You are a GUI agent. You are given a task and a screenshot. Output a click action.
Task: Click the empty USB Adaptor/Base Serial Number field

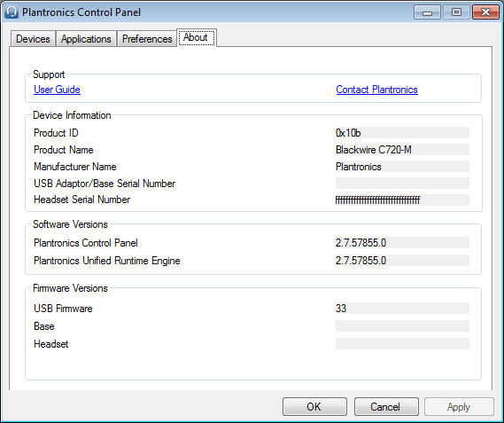point(402,184)
